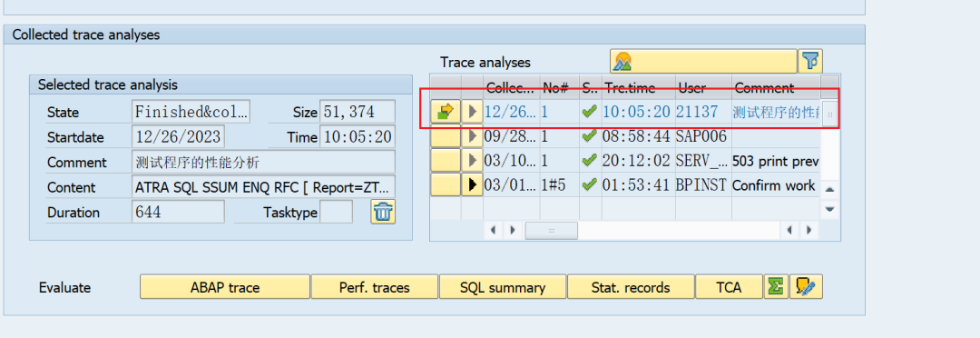This screenshot has height=338, width=980.
Task: Click the Duration field 644
Action: click(x=178, y=213)
